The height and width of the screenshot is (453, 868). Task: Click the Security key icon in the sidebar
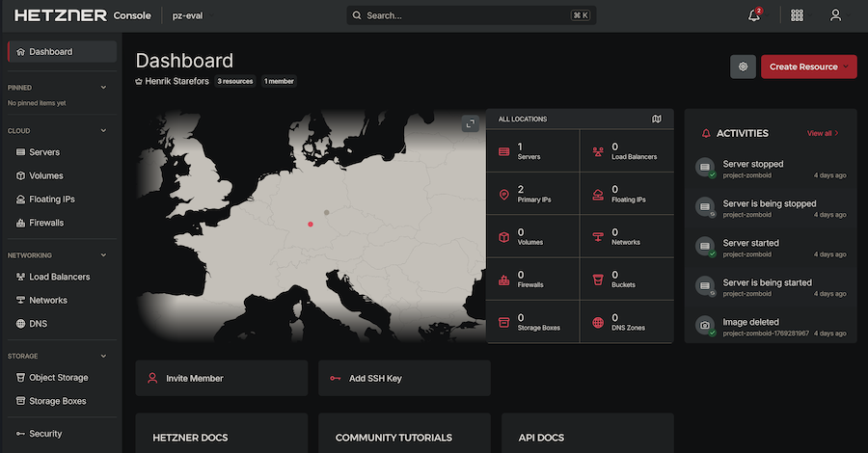20,434
